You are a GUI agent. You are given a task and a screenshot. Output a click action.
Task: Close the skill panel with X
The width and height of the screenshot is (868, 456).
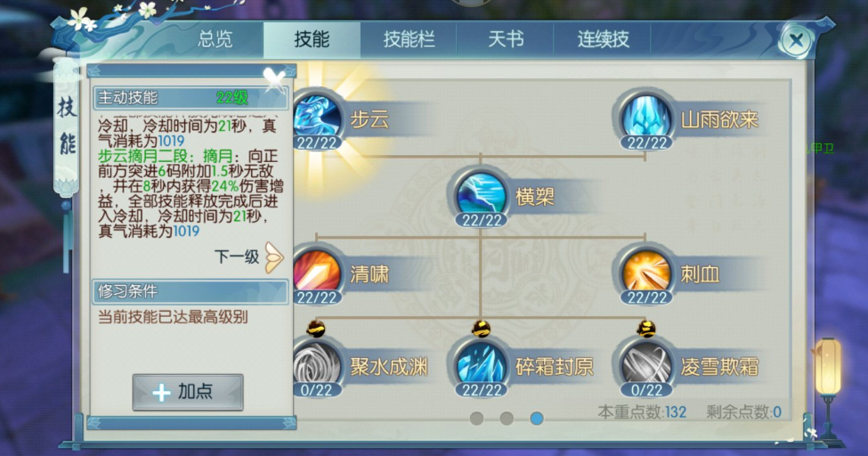pyautogui.click(x=796, y=40)
